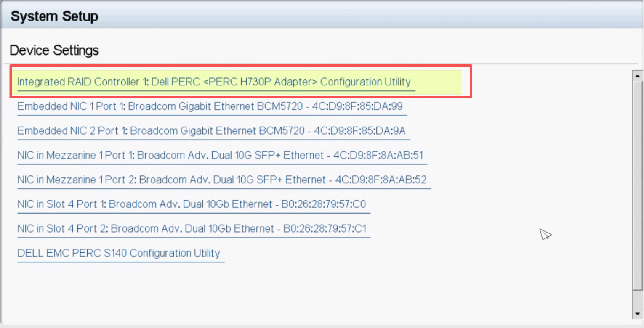Click the PERC H730P Adapter text
The height and width of the screenshot is (328, 644).
pyautogui.click(x=260, y=82)
